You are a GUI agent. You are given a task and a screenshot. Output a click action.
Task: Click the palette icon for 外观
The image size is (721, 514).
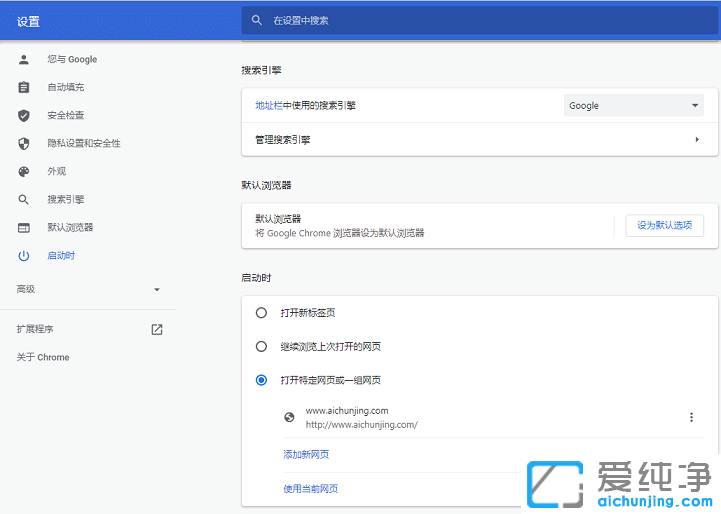click(x=24, y=171)
